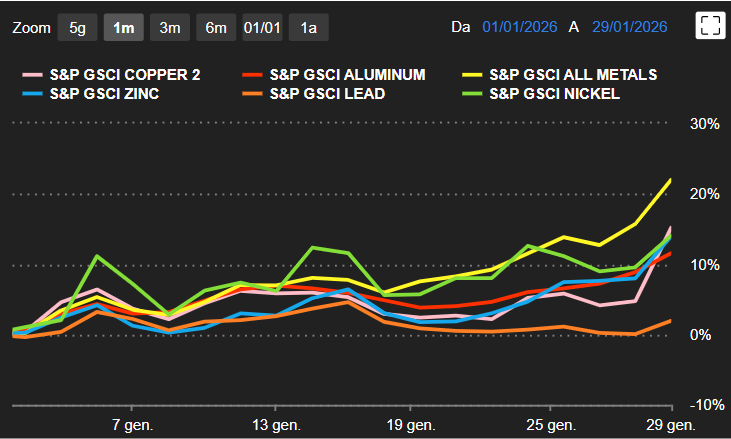This screenshot has width=731, height=439.
Task: Edit the start date 01/01/2026
Action: point(519,27)
